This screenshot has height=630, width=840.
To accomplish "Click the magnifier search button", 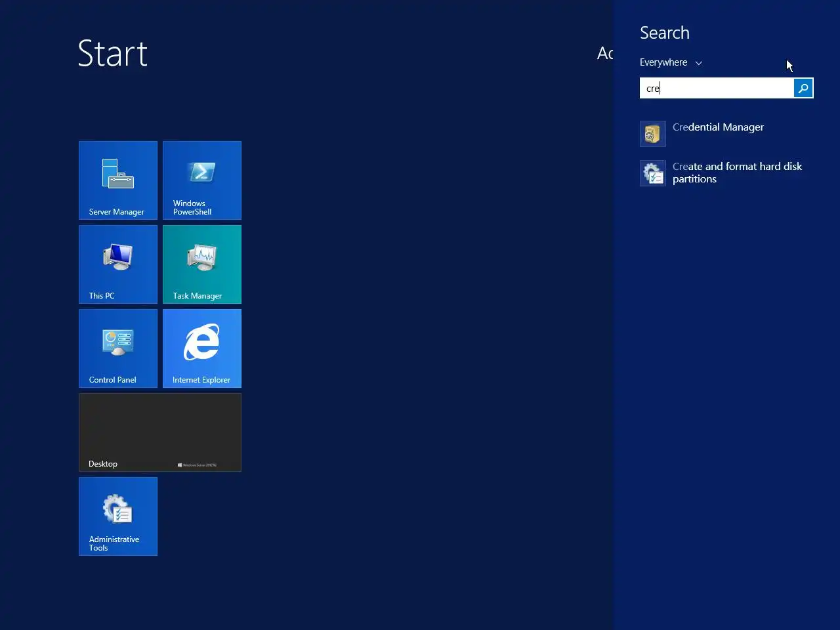I will (803, 88).
